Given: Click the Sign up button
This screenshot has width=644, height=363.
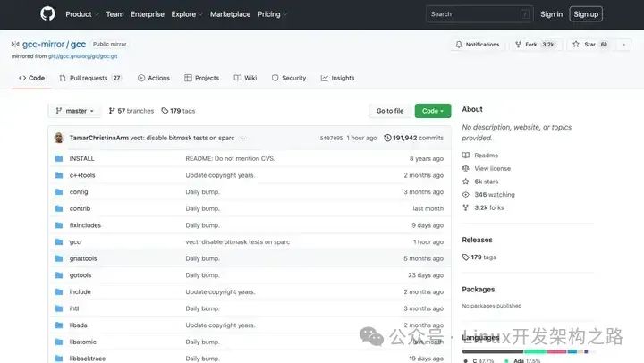Looking at the screenshot, I should click(x=586, y=14).
